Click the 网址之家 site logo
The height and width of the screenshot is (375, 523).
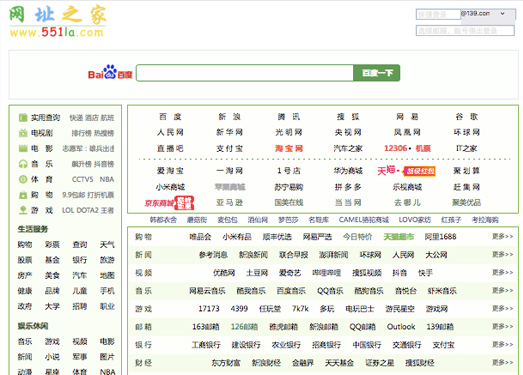(x=57, y=21)
